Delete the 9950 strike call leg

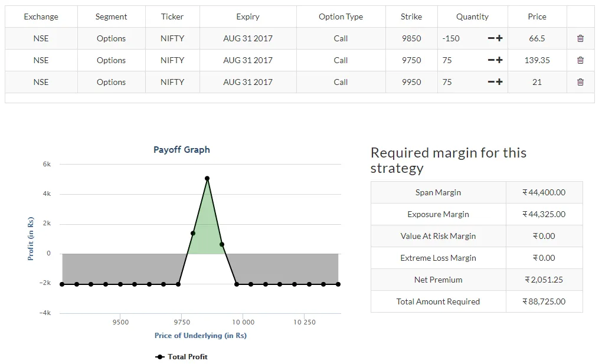tap(580, 82)
